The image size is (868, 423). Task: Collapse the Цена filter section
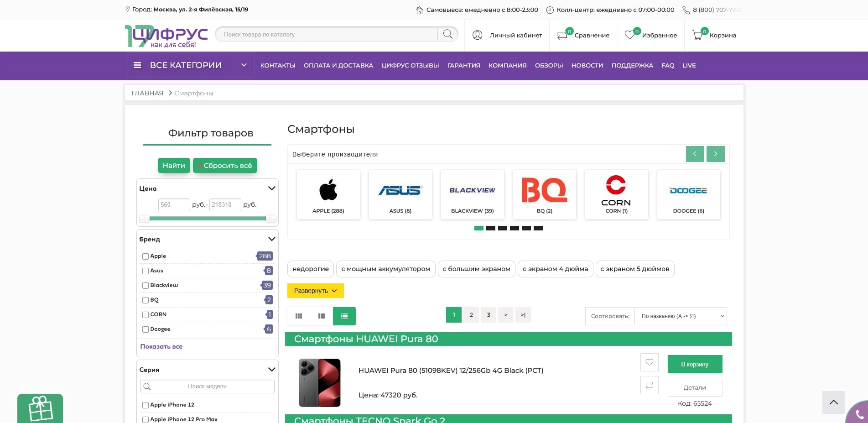pos(271,188)
